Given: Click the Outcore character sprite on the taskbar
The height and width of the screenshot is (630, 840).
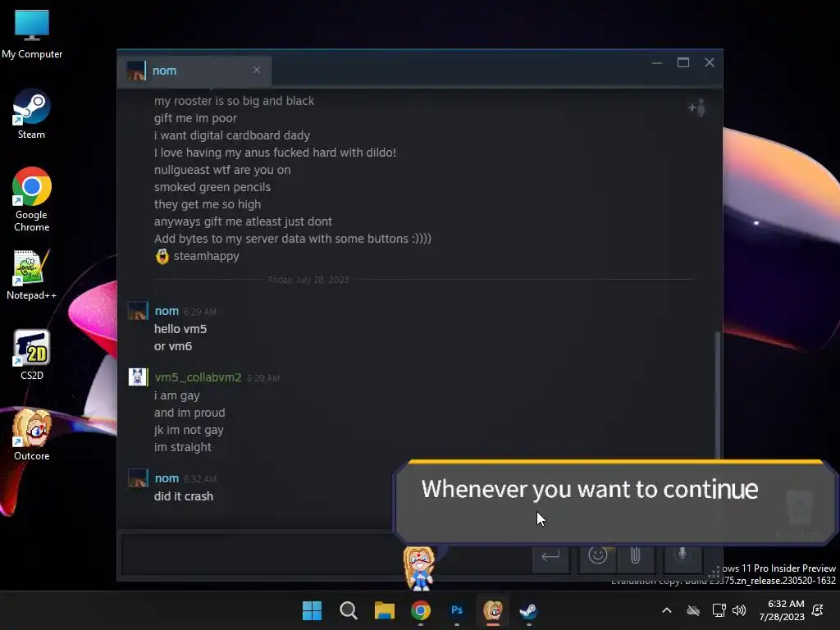Looking at the screenshot, I should pyautogui.click(x=419, y=568).
